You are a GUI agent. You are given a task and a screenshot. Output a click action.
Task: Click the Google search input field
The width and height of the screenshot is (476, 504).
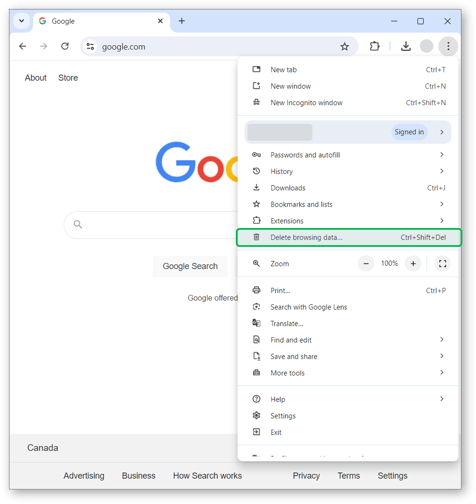(x=151, y=225)
